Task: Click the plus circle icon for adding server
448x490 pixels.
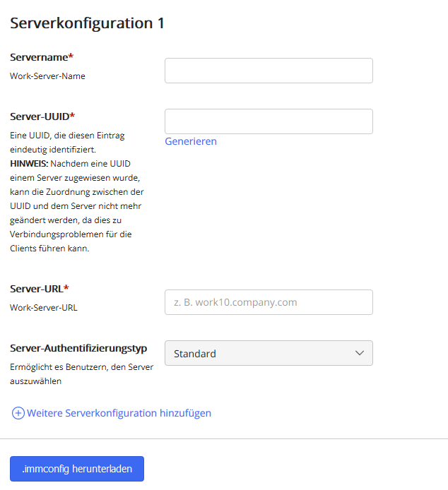Action: 18,413
